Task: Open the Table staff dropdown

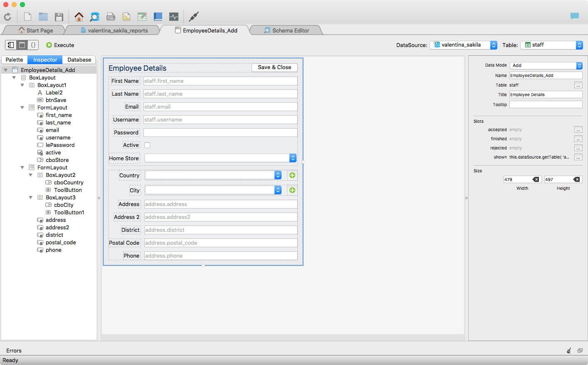Action: [x=552, y=45]
